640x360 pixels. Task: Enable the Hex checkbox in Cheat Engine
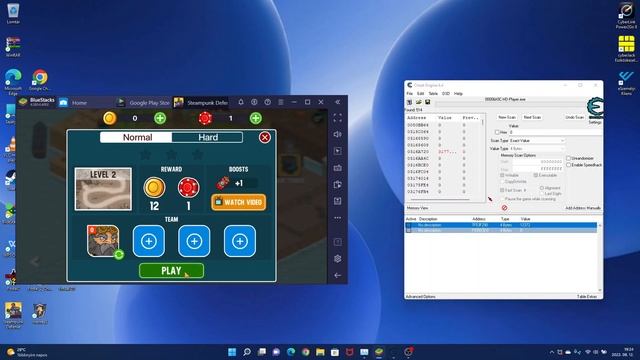[497, 132]
